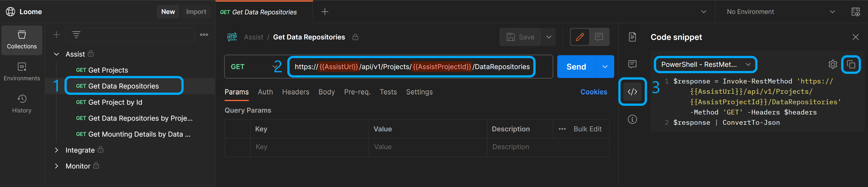Open code snippet settings gear
868x187 pixels.
pos(832,65)
